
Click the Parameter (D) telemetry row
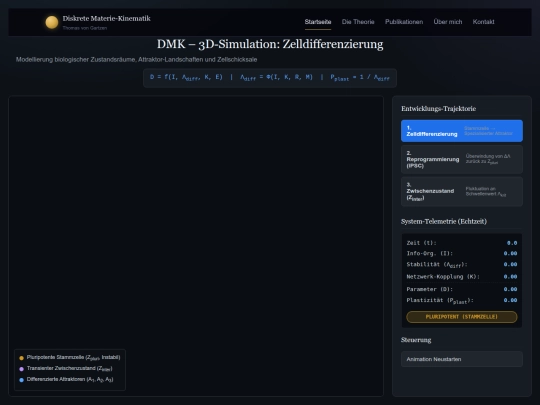(461, 289)
